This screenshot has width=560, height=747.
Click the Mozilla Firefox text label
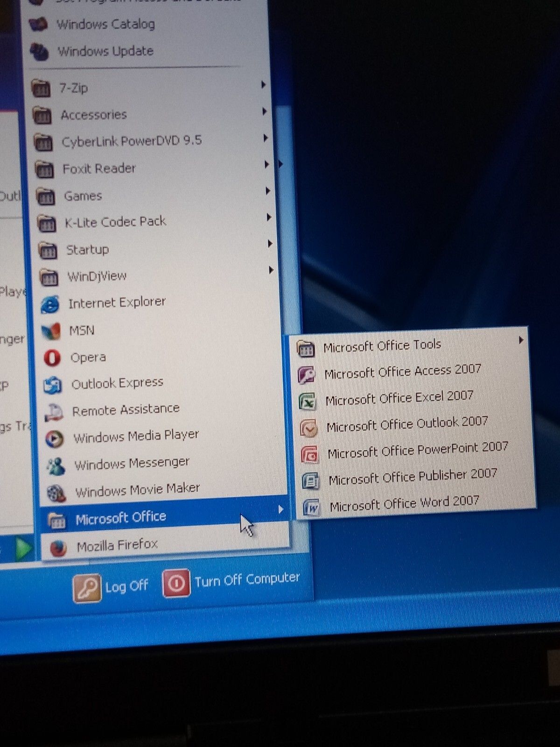tap(117, 545)
